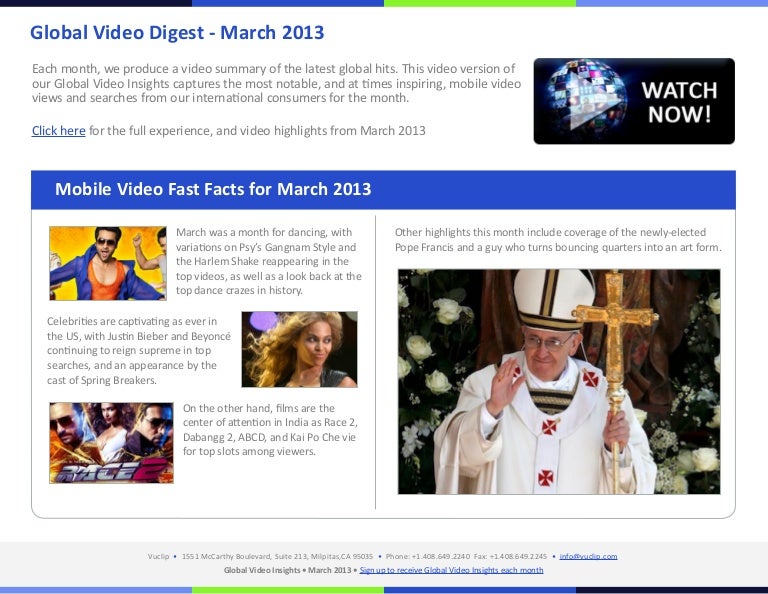
Task: Select the dancing men movie thumbnail
Action: (x=107, y=263)
